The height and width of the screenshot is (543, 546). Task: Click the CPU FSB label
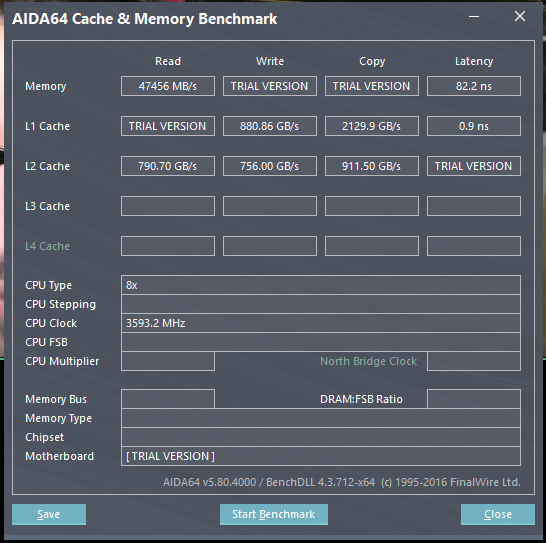(x=46, y=342)
